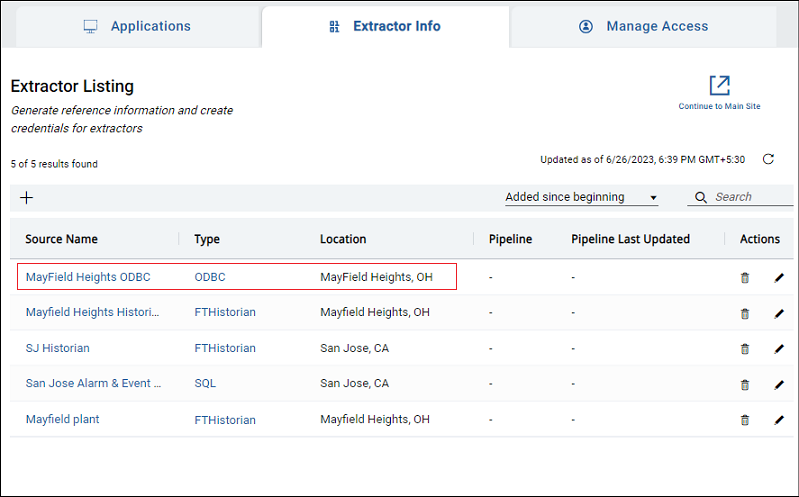The width and height of the screenshot is (799, 497).
Task: Click FTHistorian type in SJ Historian row
Action: pos(225,348)
